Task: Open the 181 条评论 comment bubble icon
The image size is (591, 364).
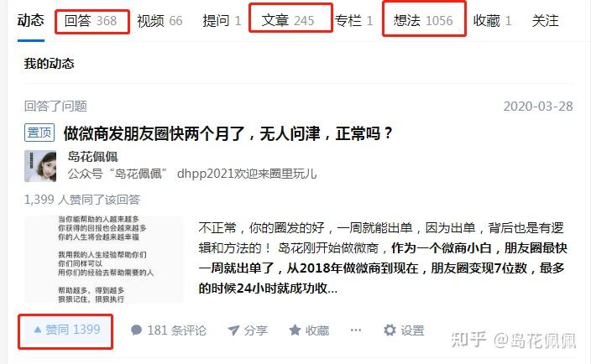Action: point(136,330)
